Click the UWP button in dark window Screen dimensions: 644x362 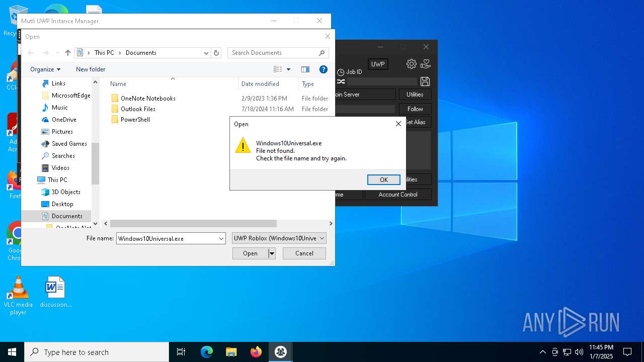click(378, 64)
